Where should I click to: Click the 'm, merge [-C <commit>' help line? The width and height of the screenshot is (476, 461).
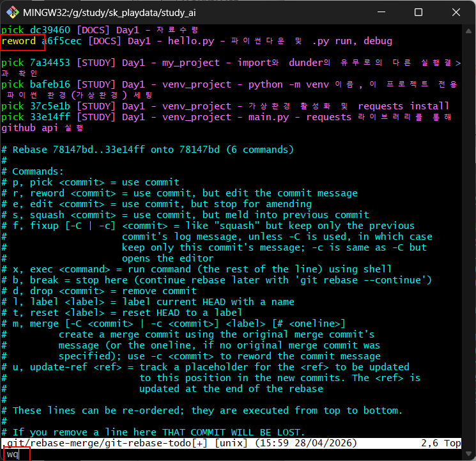[173, 324]
